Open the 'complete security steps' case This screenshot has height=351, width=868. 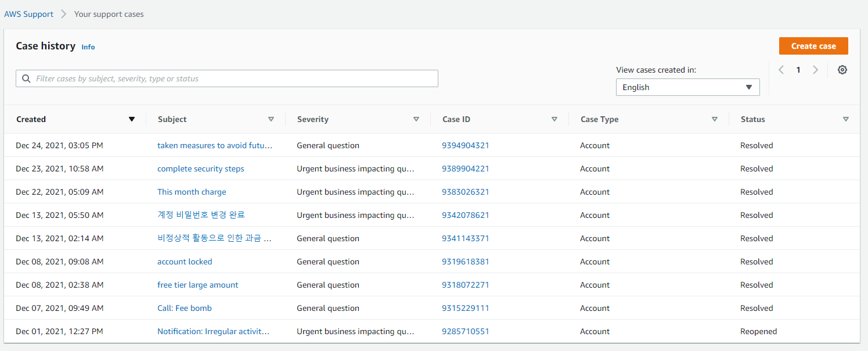[201, 169]
